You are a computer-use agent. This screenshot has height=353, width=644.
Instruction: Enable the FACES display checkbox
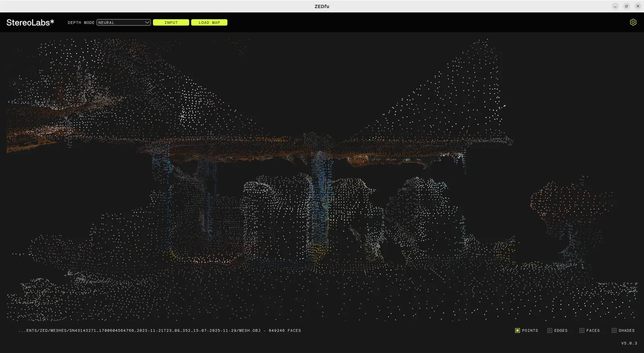coord(582,330)
